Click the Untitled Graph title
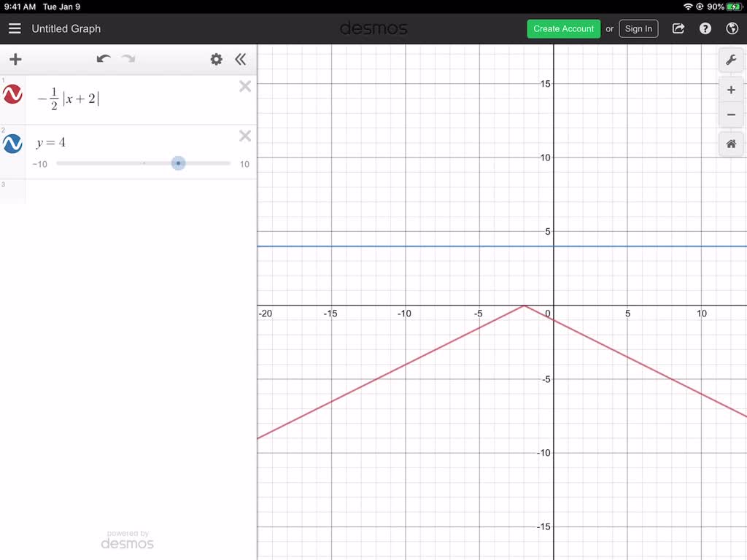The height and width of the screenshot is (560, 747). click(66, 29)
